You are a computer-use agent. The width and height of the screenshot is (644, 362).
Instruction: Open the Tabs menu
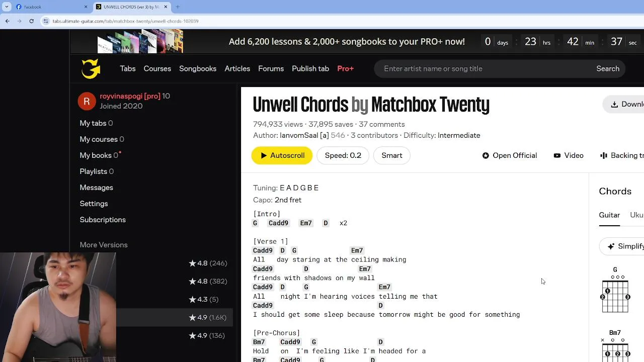128,69
